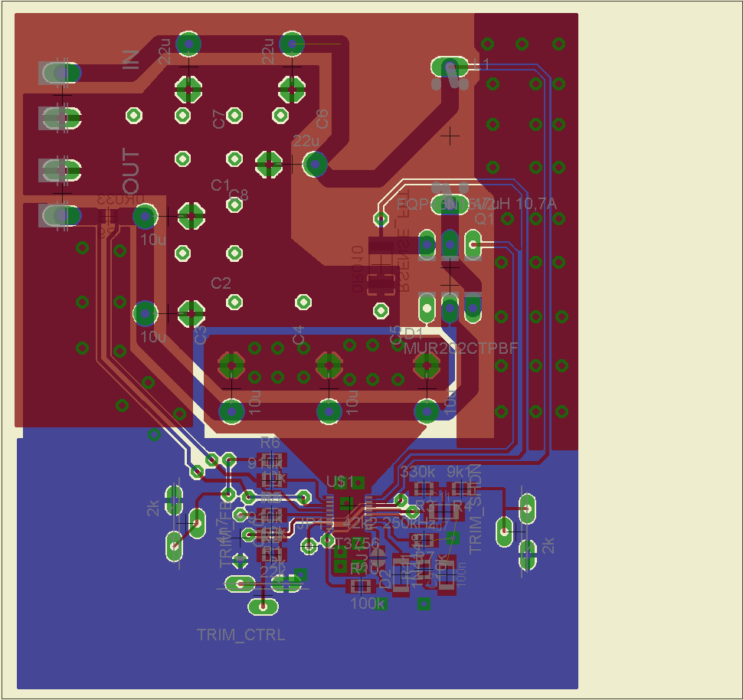Click the 9k1 resistor value label

[x=459, y=472]
